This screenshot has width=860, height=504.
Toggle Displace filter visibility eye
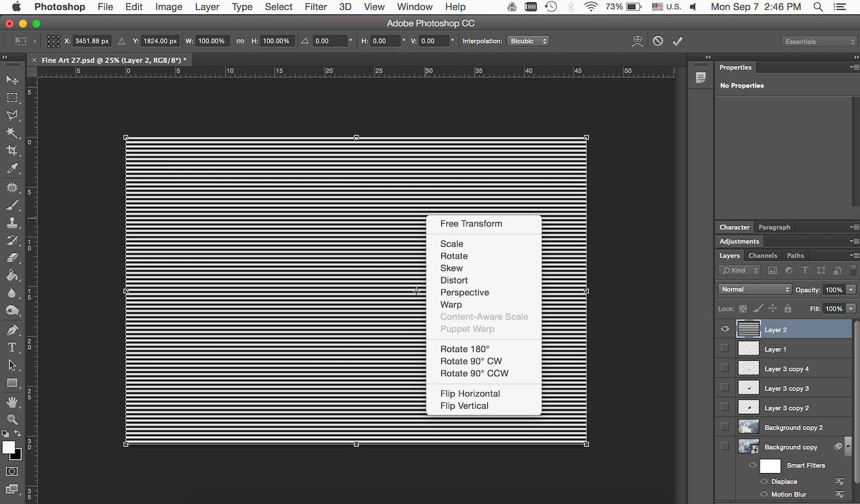(764, 481)
